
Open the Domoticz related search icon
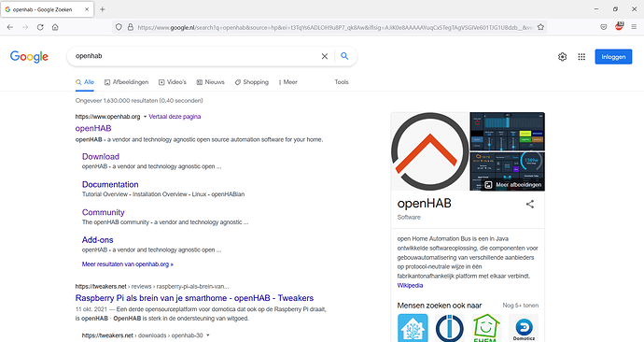point(524,328)
